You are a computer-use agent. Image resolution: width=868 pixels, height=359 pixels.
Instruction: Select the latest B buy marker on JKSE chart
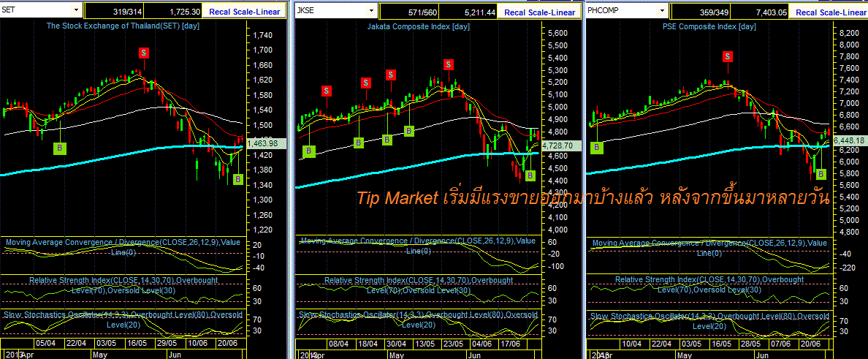(530, 175)
